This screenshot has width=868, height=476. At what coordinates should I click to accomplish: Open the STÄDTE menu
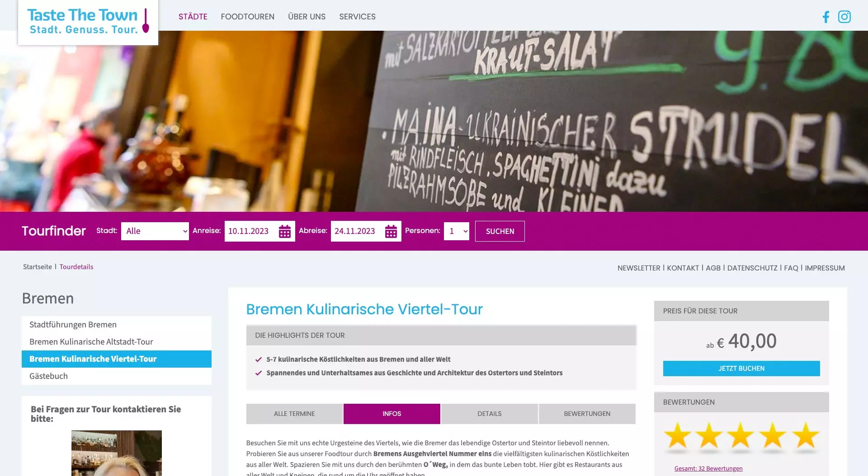point(193,17)
